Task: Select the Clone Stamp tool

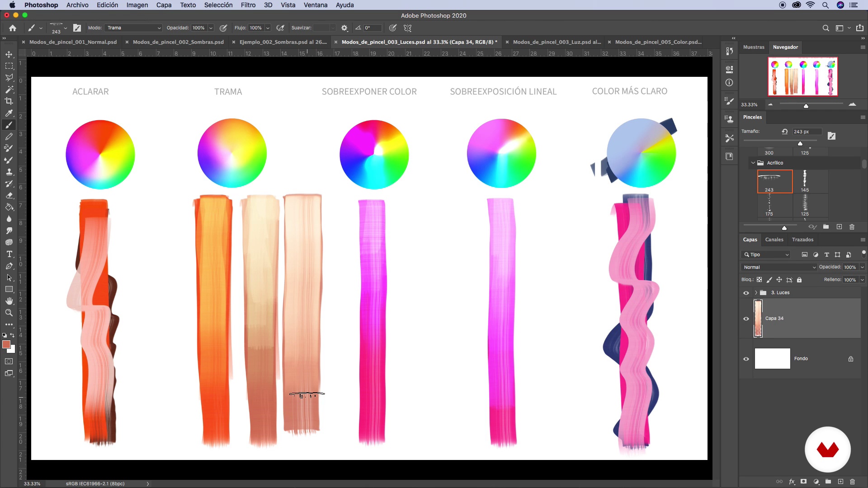Action: 9,172
